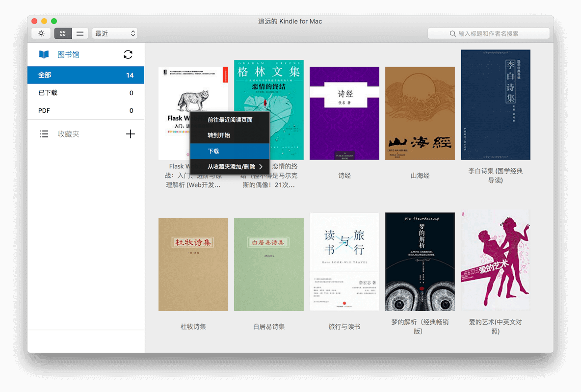Click the brightness sun icon in the toolbar

pyautogui.click(x=41, y=33)
